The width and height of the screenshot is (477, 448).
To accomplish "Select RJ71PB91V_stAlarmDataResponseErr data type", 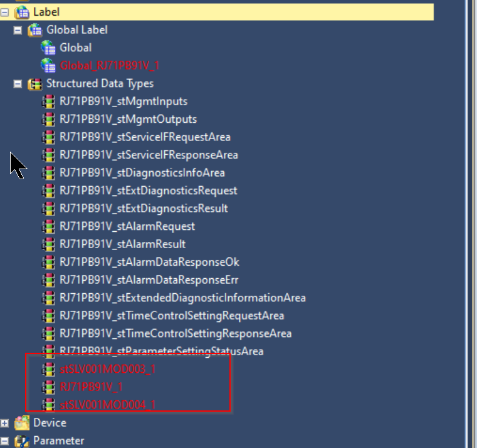I will point(149,280).
